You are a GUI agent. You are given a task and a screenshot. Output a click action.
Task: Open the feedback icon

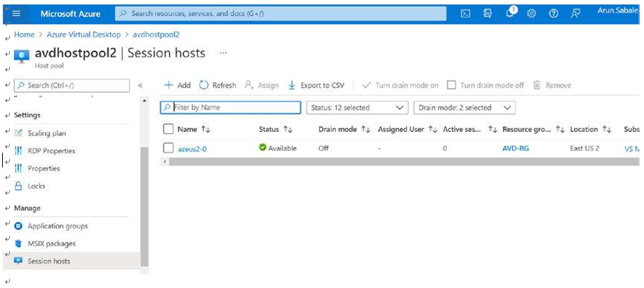(x=575, y=13)
